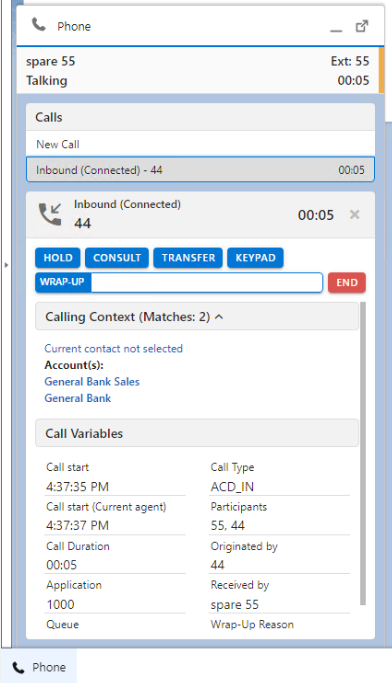This screenshot has height=683, width=392.
Task: Open the General Bank account link
Action: point(78,398)
